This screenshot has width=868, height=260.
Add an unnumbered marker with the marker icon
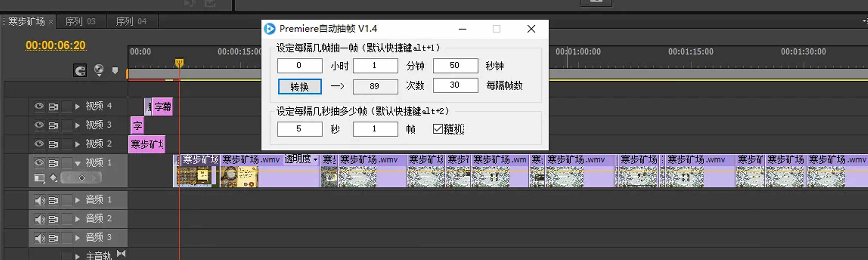115,70
